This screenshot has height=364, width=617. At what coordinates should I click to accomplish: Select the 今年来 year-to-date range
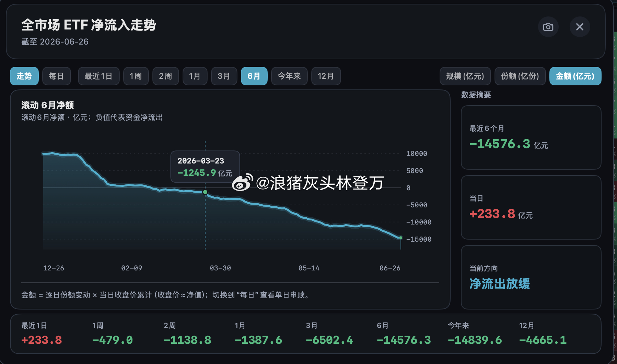coord(289,76)
